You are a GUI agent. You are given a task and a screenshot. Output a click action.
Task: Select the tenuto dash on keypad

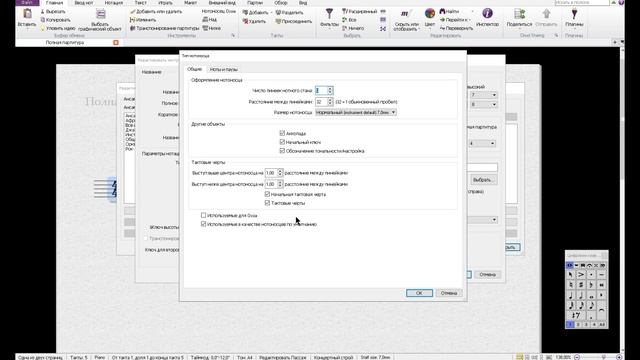pyautogui.click(x=601, y=275)
